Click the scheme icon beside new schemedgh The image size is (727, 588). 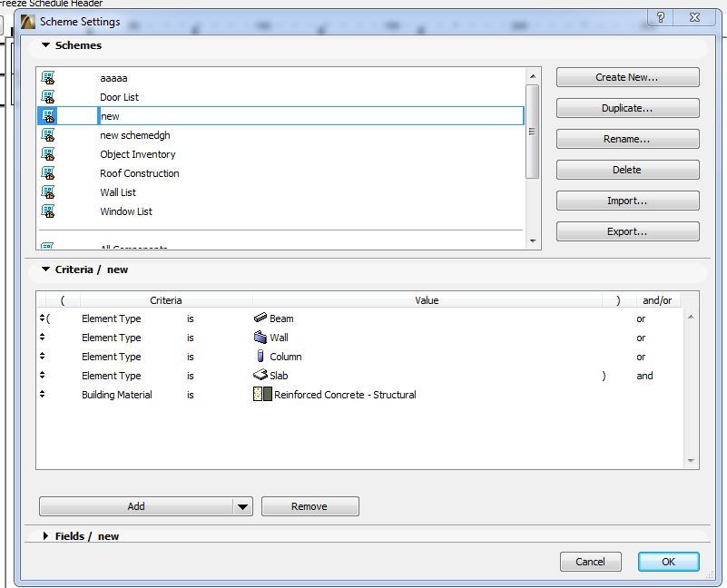pyautogui.click(x=48, y=134)
